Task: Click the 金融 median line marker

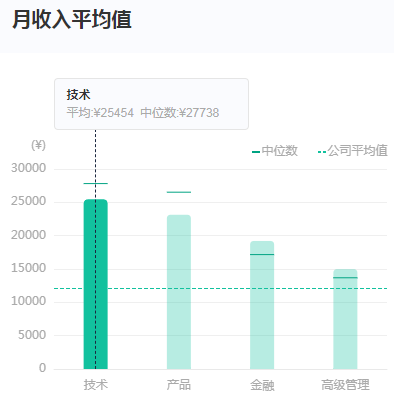Action: [262, 254]
